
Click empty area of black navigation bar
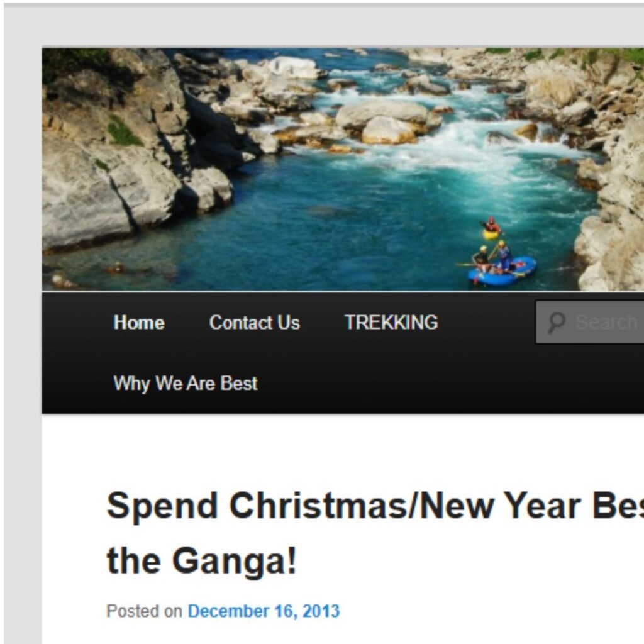pos(411,382)
